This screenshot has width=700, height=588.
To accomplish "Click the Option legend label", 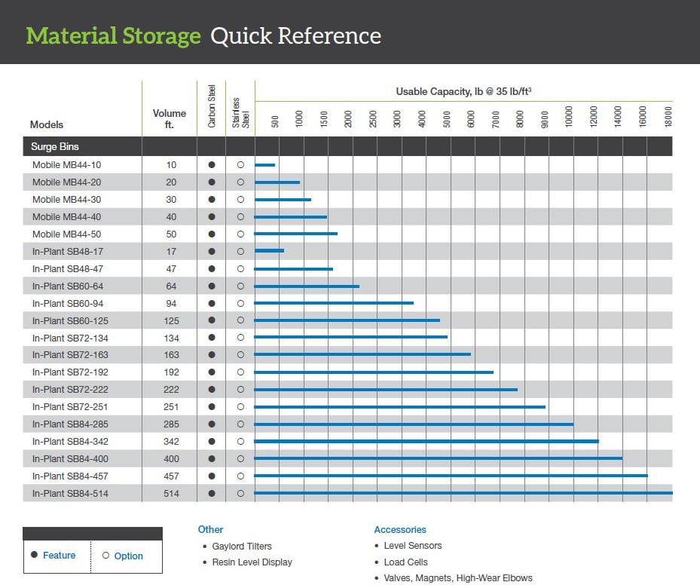I will tap(129, 556).
